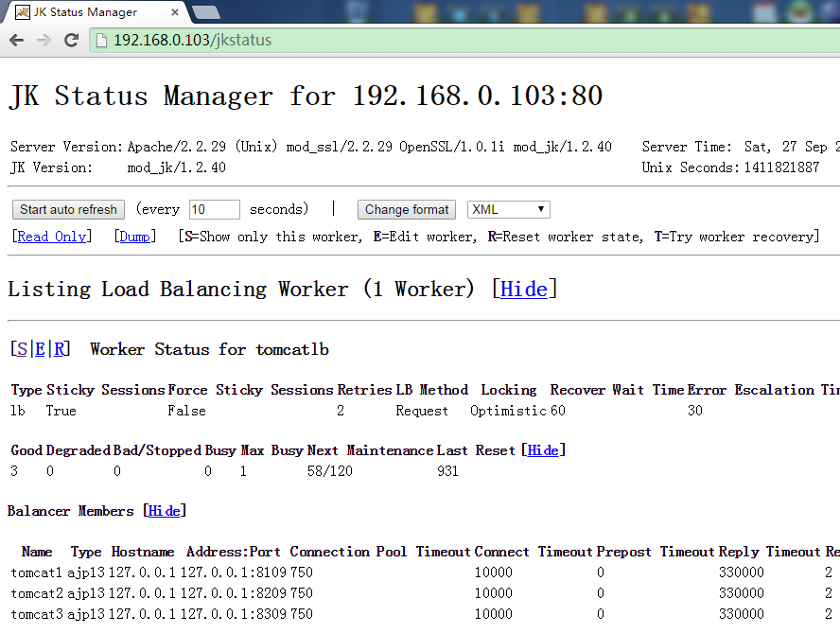The width and height of the screenshot is (840, 634).
Task: Open the XML format dropdown
Action: [508, 209]
